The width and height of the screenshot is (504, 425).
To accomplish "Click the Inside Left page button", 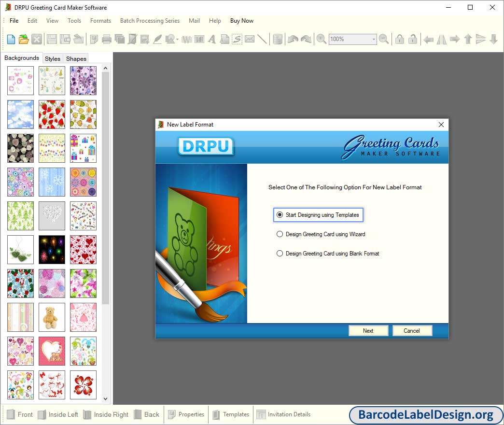I will pyautogui.click(x=58, y=414).
